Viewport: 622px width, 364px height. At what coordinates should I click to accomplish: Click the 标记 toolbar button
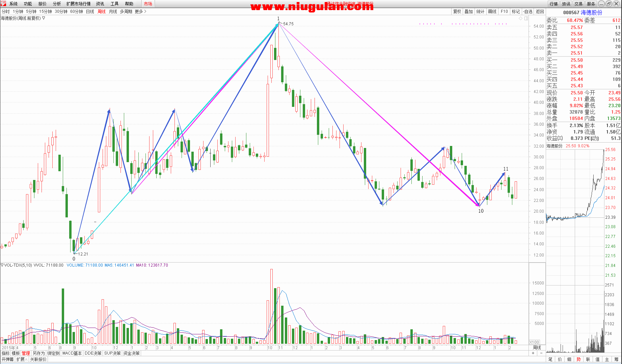pos(516,11)
